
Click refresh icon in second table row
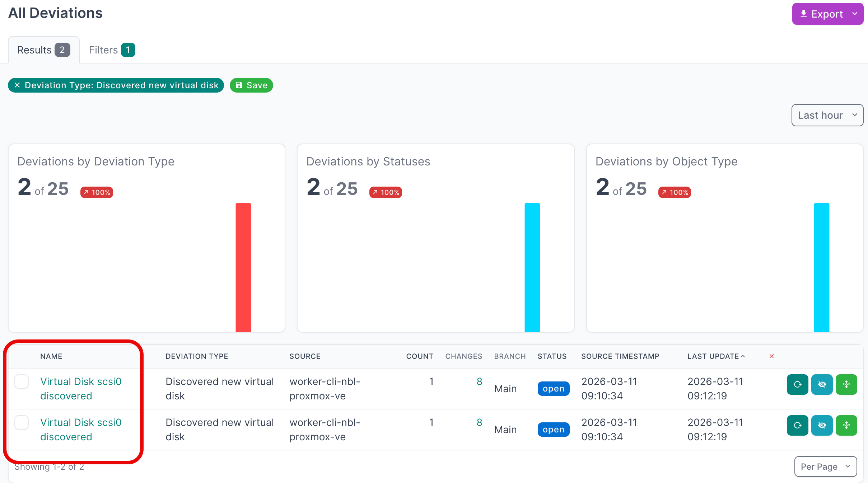tap(797, 425)
